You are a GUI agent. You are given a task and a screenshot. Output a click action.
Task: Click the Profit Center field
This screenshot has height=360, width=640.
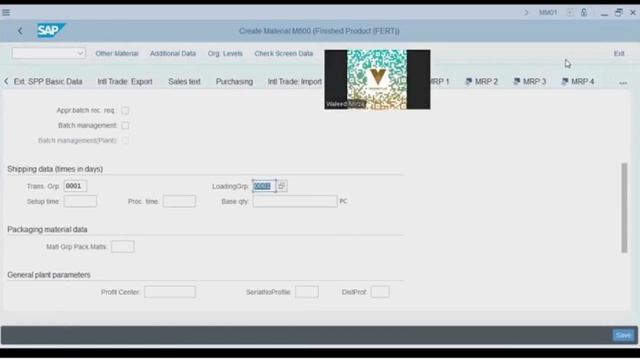coord(170,292)
